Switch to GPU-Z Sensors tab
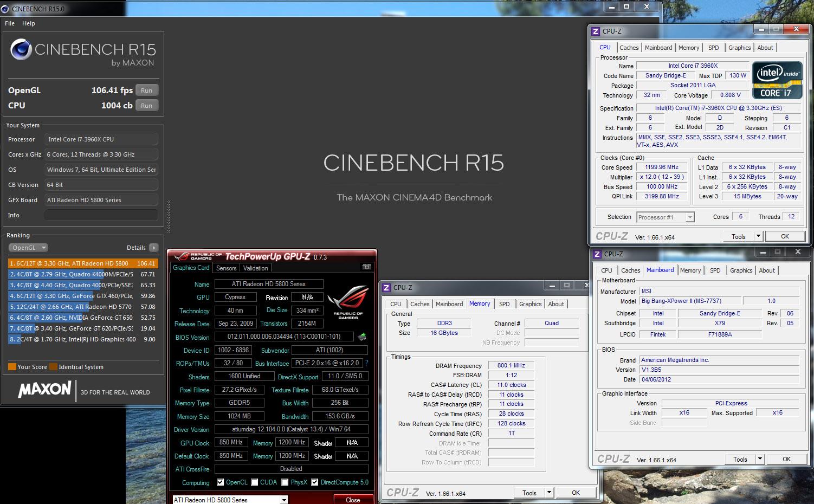814x504 pixels. 226,268
